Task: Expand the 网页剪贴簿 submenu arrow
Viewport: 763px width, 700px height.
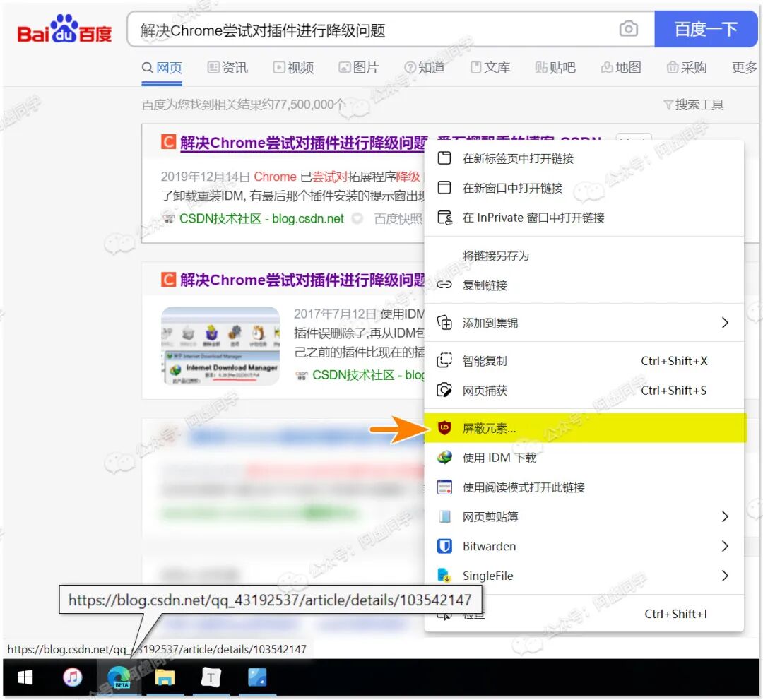Action: pyautogui.click(x=725, y=516)
